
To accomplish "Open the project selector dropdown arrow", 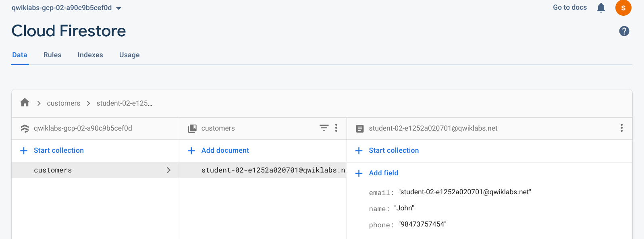I will point(118,8).
